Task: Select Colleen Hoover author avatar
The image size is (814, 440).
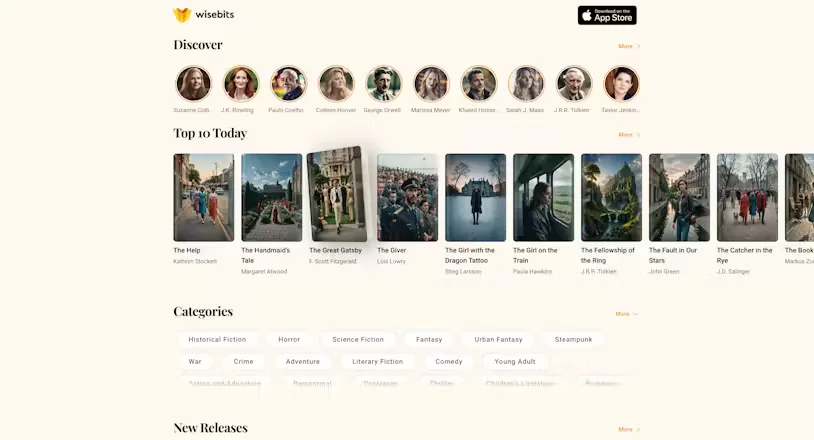Action: click(336, 84)
